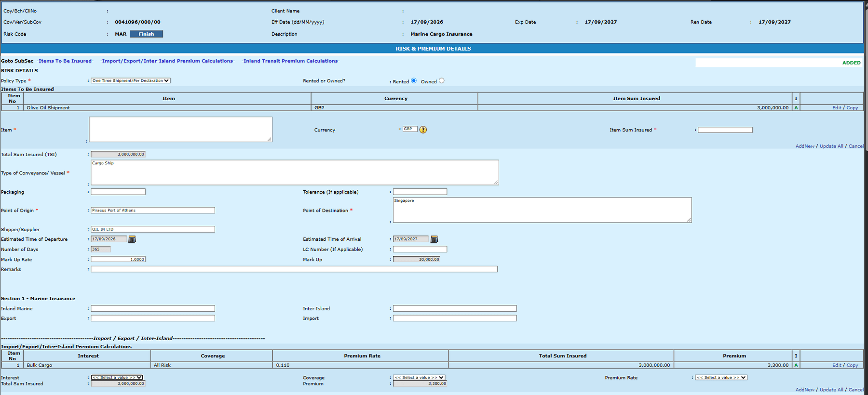Click the Inter Island input field
Image resolution: width=868 pixels, height=395 pixels.
pyautogui.click(x=455, y=308)
